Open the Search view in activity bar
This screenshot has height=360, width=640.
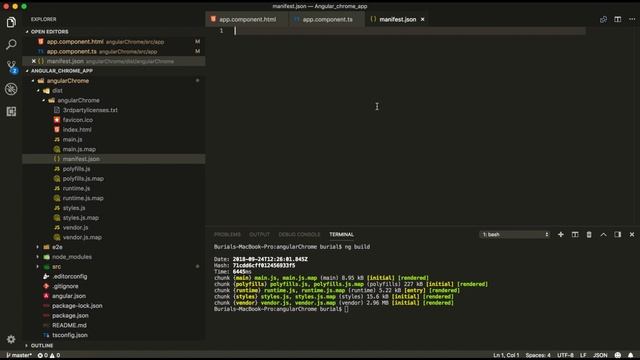click(x=11, y=44)
